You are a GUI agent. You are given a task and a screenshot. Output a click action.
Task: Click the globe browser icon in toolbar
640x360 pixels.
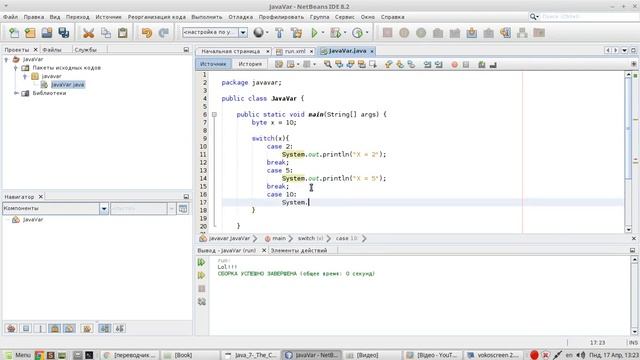pyautogui.click(x=258, y=33)
